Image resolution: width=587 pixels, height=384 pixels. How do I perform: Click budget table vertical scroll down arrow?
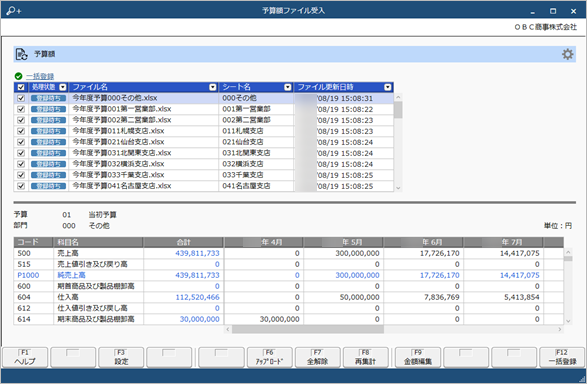pos(568,321)
